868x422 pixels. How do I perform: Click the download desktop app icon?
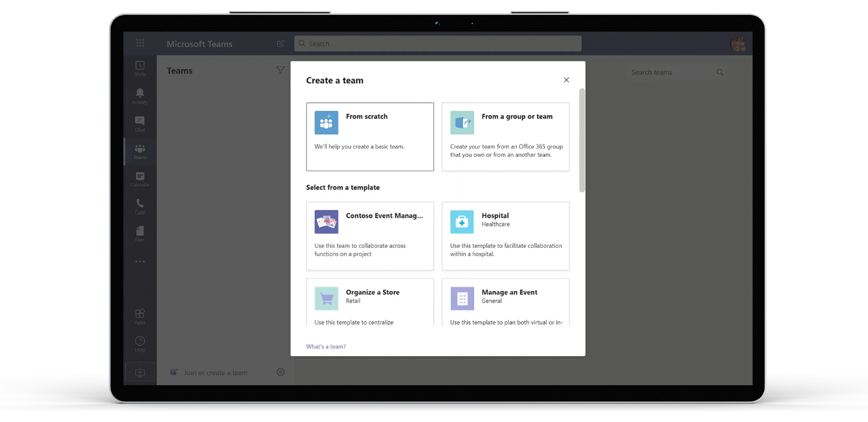(x=140, y=372)
